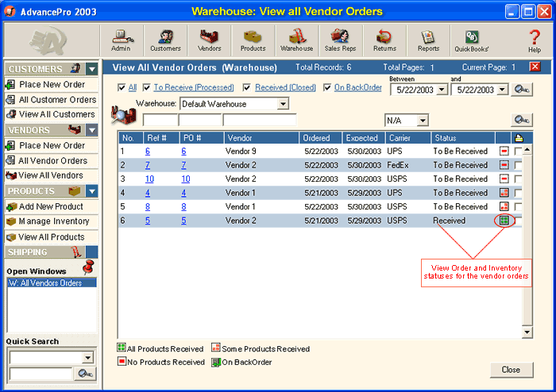The height and width of the screenshot is (392, 556).
Task: Open the Products toolbar icon
Action: click(253, 40)
